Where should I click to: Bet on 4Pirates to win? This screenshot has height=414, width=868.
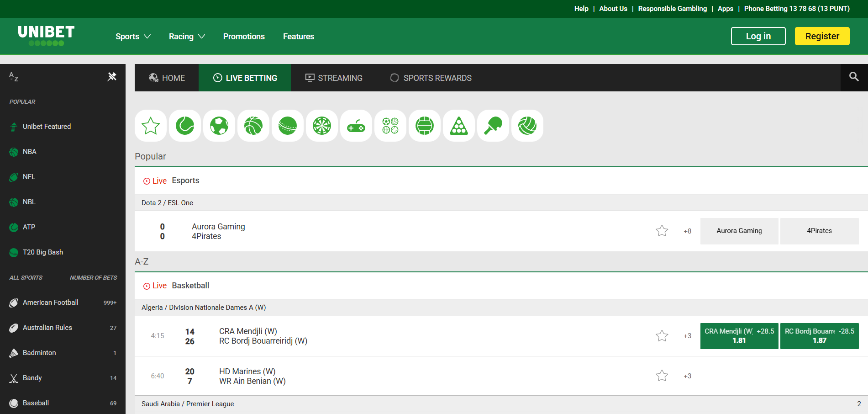tap(820, 231)
